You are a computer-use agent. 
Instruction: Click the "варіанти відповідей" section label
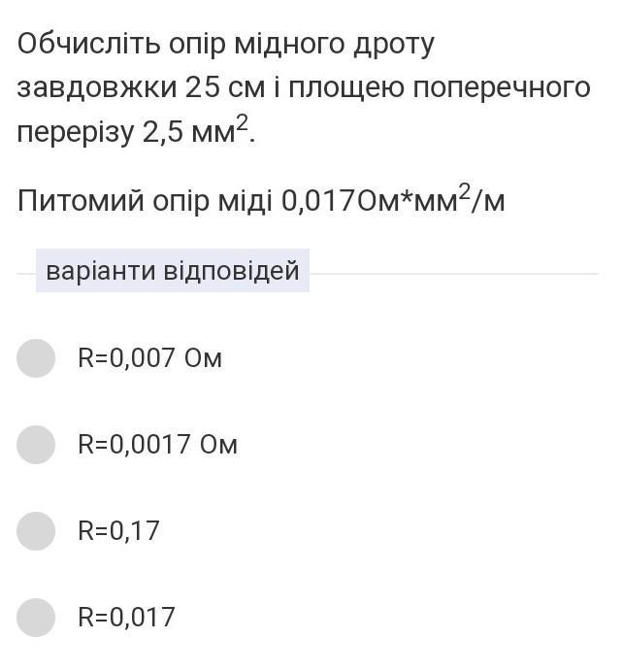[x=173, y=271]
